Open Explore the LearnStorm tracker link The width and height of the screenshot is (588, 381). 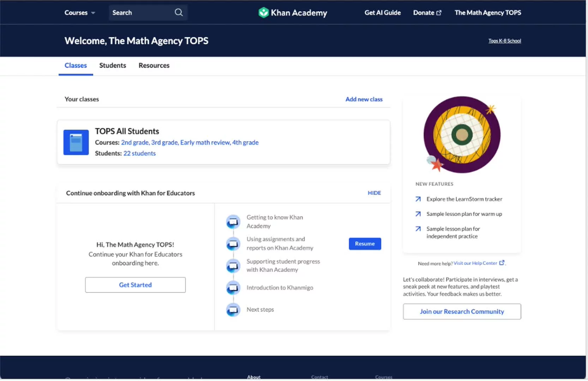(464, 199)
